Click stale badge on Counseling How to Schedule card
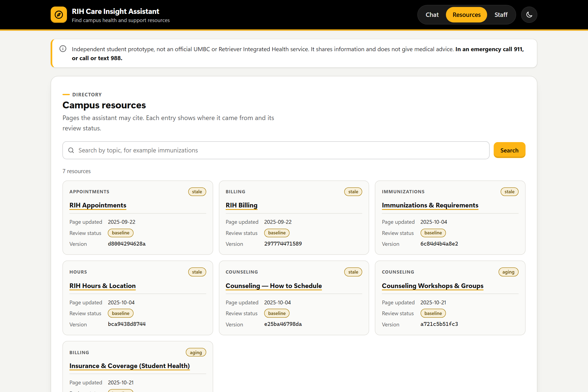Viewport: 588px width, 392px height. (353, 272)
